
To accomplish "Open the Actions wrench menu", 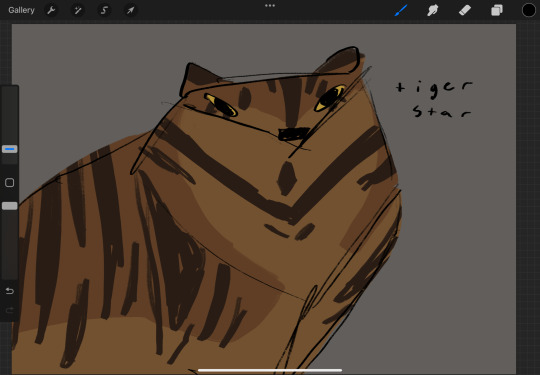I will 51,10.
